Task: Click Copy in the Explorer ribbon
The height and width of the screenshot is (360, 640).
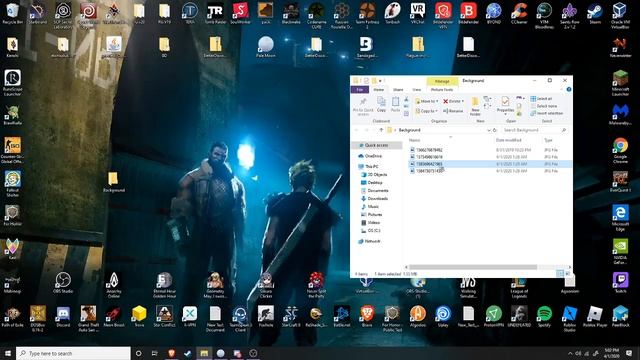Action: (x=381, y=104)
